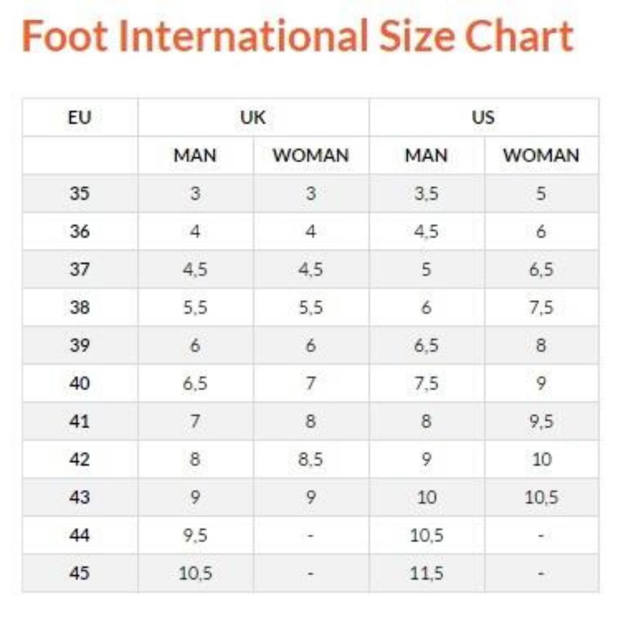Click EU size 37 row label
The image size is (644, 644).
(80, 269)
